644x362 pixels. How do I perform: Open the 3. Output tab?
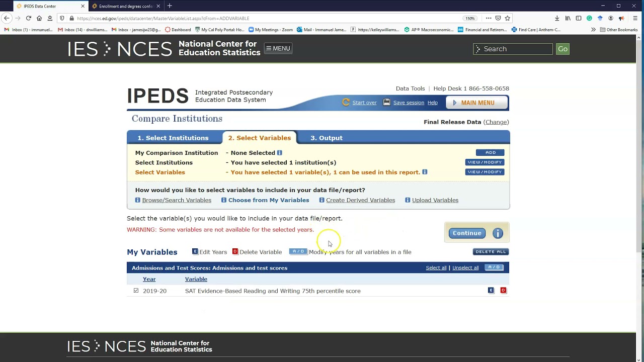[327, 138]
